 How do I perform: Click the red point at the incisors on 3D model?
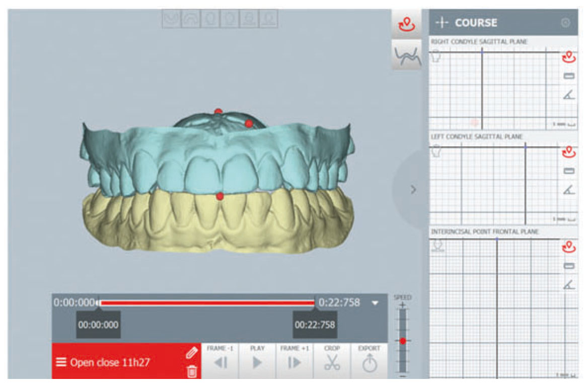click(220, 196)
